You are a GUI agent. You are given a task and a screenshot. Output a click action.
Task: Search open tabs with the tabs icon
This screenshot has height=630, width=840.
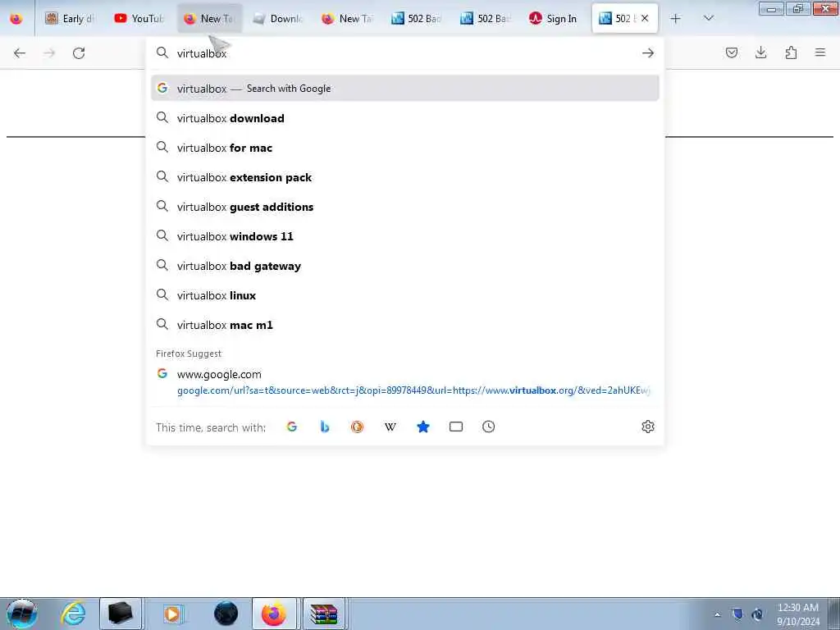click(x=456, y=427)
